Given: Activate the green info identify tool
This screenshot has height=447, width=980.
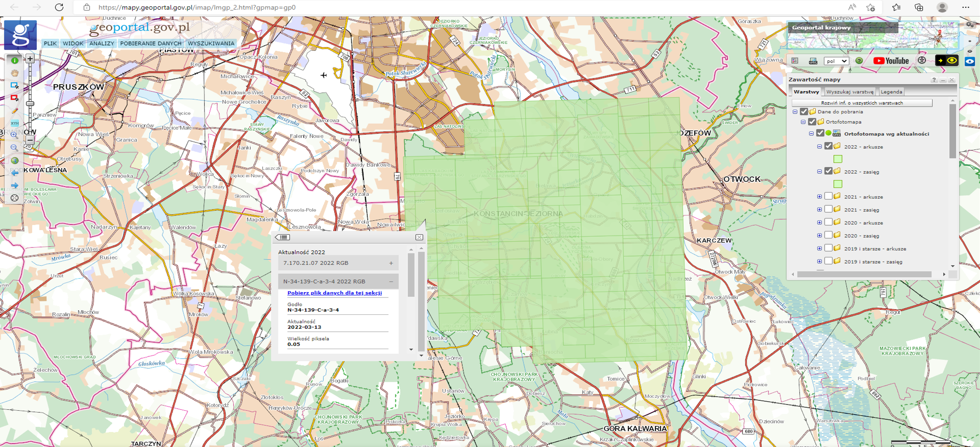Looking at the screenshot, I should tap(15, 61).
